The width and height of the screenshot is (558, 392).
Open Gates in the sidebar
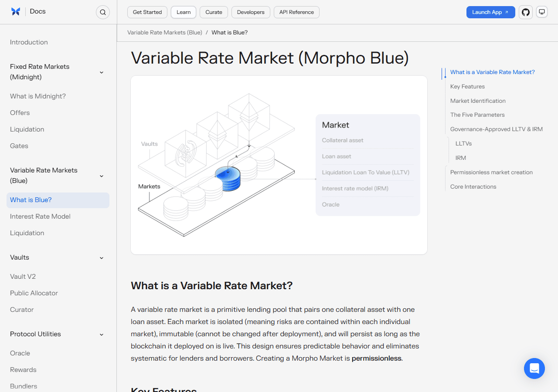click(x=19, y=146)
